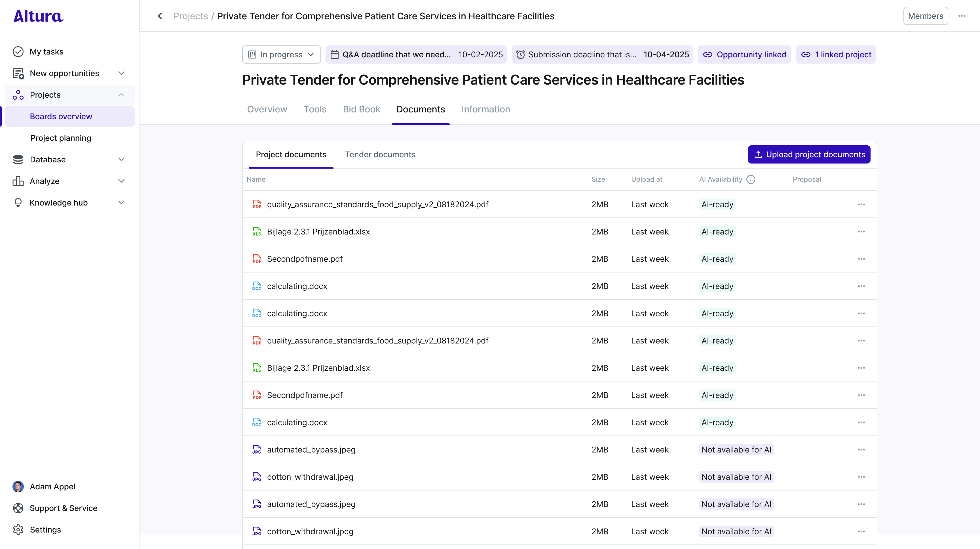Click the Members button
The height and width of the screenshot is (549, 980).
(x=925, y=16)
